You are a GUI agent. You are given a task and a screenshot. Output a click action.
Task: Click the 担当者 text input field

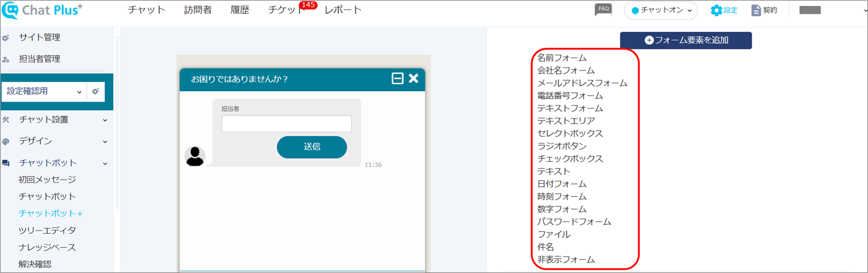(x=287, y=124)
